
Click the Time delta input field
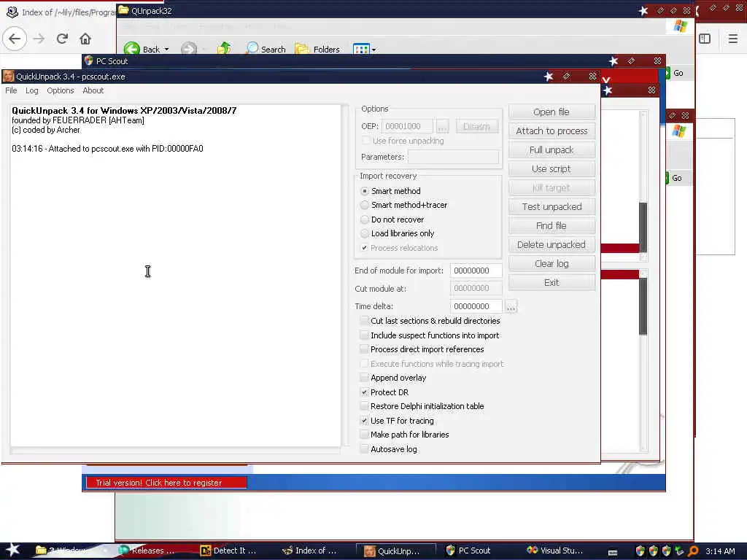tap(476, 306)
